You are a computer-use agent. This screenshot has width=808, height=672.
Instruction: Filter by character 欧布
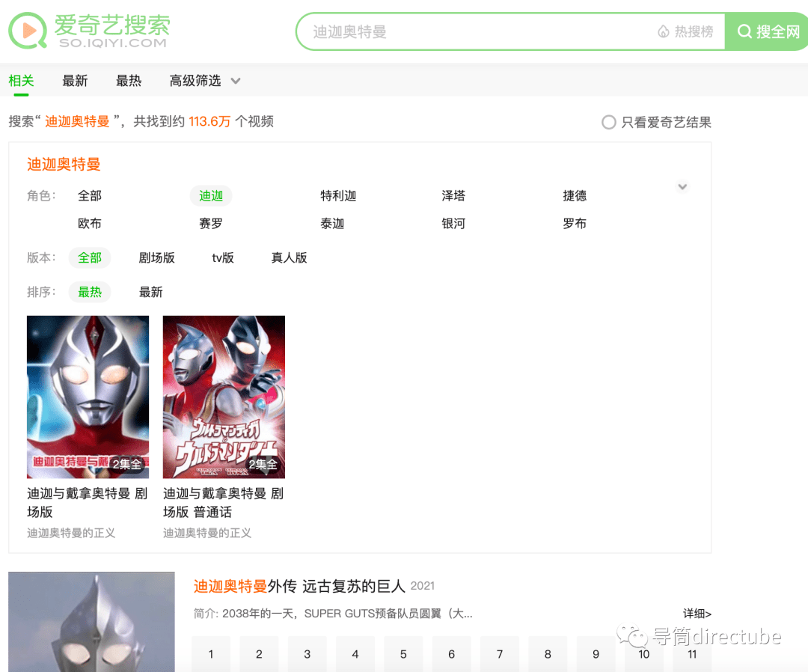[x=90, y=224]
